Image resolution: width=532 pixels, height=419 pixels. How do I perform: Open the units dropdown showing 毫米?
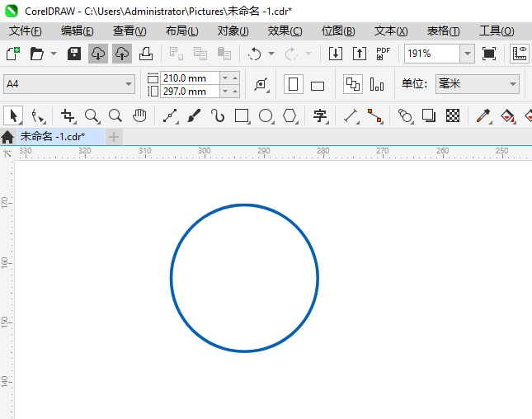[x=478, y=84]
